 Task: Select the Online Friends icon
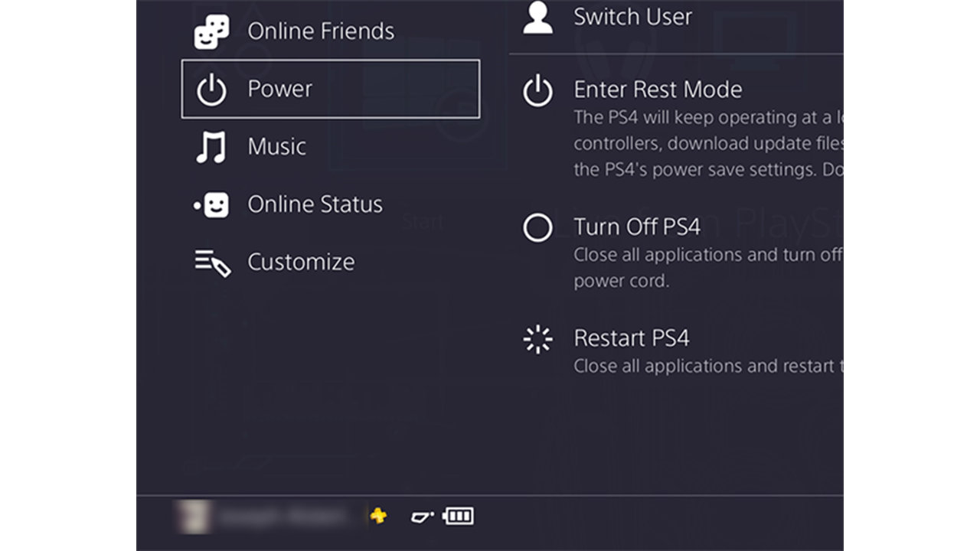click(x=211, y=32)
